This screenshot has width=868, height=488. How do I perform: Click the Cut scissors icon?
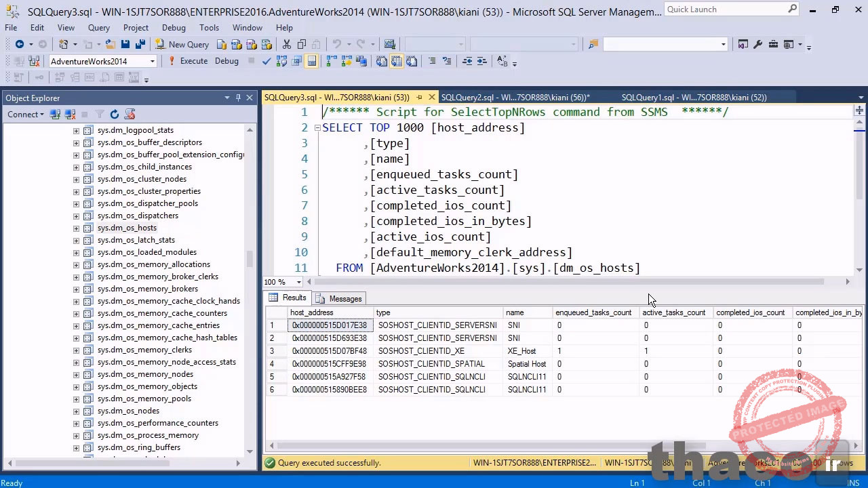[287, 45]
